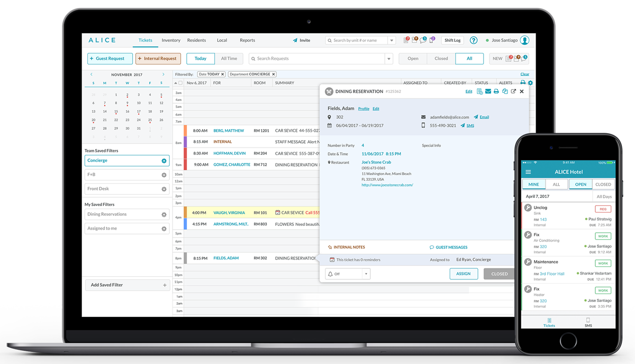Select the Today toggle
This screenshot has height=364, width=635.
click(201, 59)
